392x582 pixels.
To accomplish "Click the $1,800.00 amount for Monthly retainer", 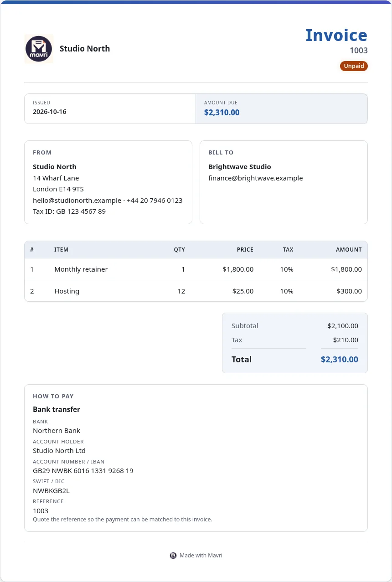I will [x=346, y=269].
